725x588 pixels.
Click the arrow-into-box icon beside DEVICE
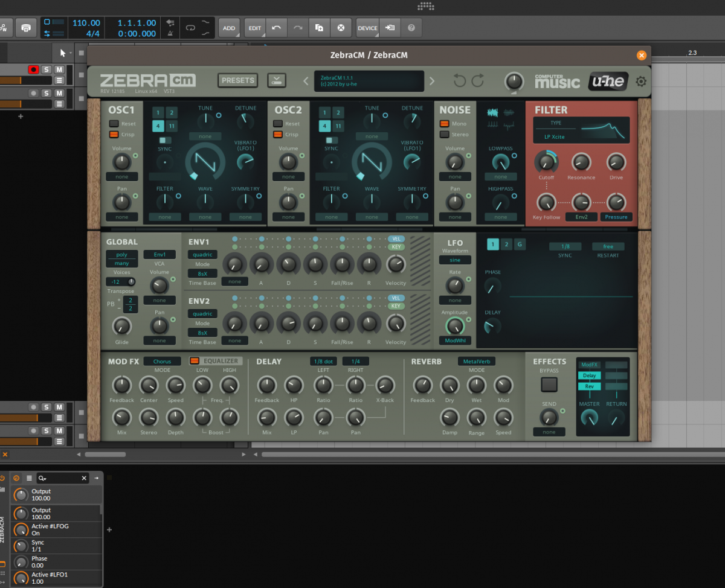pos(390,28)
